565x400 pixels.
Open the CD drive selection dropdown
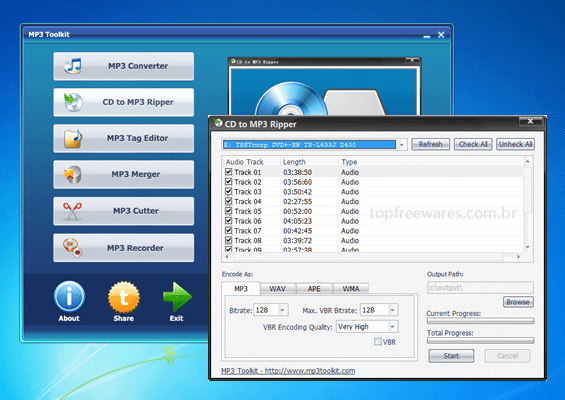(x=401, y=145)
